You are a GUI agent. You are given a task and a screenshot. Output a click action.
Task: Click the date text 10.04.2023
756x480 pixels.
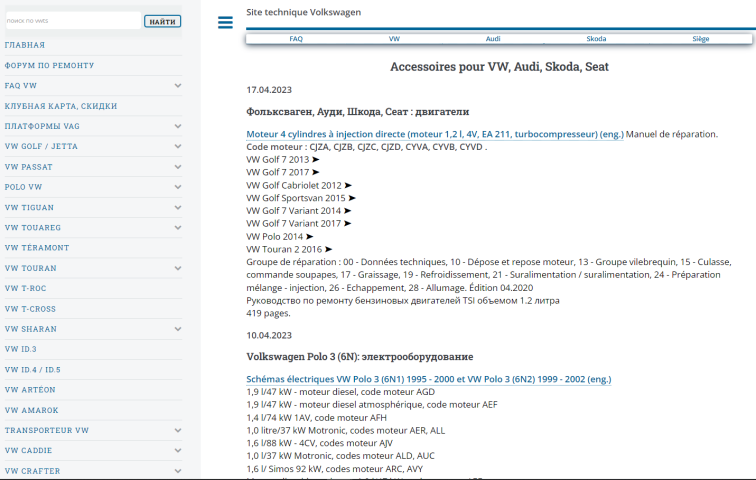click(x=269, y=335)
